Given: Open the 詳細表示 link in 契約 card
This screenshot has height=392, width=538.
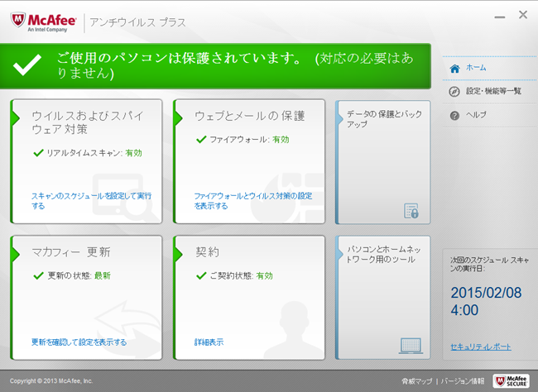Looking at the screenshot, I should tap(209, 342).
